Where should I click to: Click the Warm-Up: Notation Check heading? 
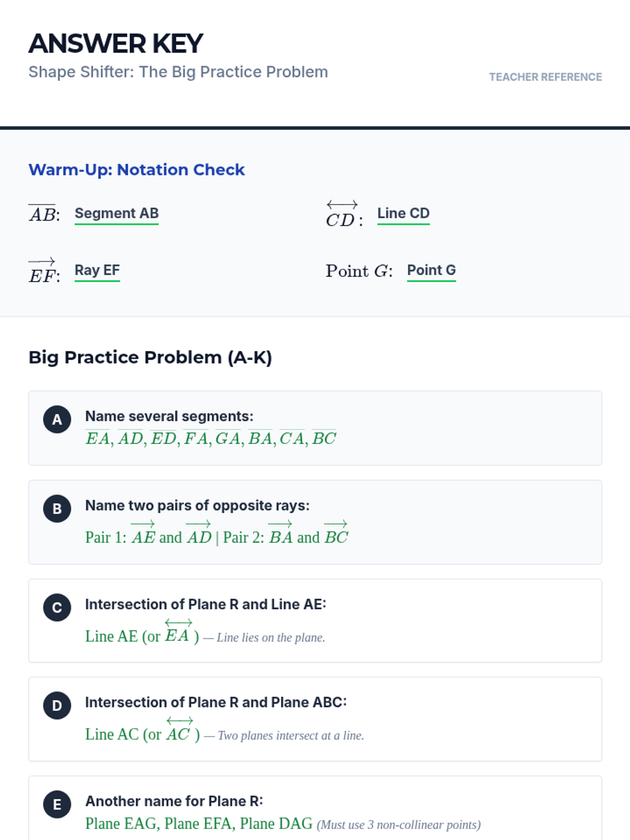[136, 170]
